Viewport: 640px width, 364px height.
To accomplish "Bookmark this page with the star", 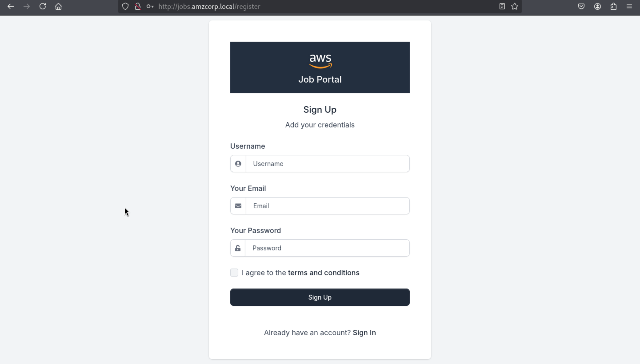I will (515, 6).
